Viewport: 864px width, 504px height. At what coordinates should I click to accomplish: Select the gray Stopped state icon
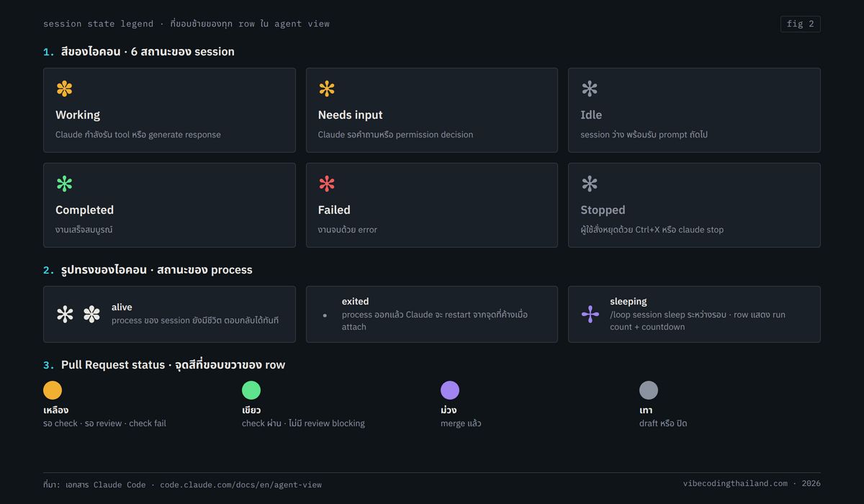click(590, 184)
